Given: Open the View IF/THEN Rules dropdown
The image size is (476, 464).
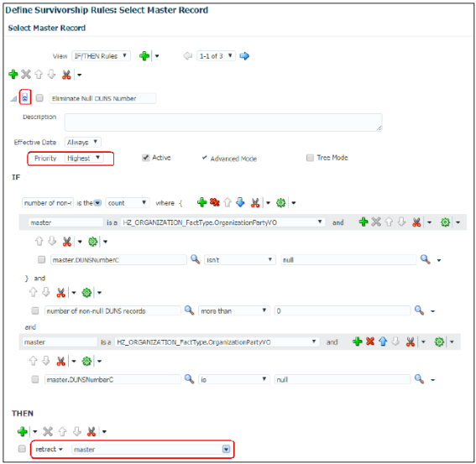Looking at the screenshot, I should [101, 56].
